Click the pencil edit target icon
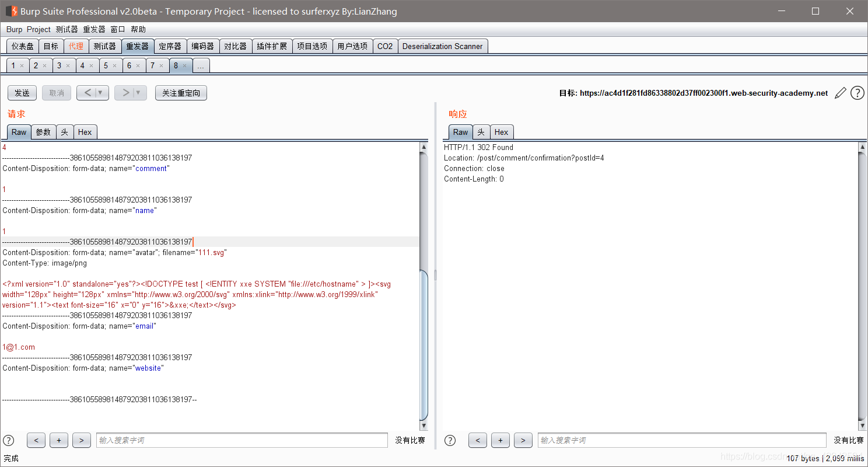The height and width of the screenshot is (467, 868). click(840, 93)
